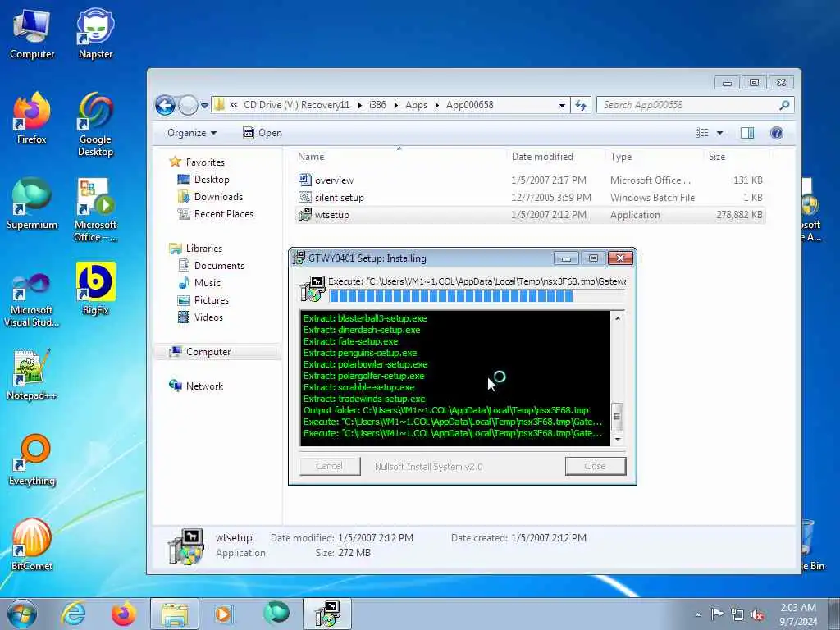Select the overview Word document icon
The width and height of the screenshot is (840, 630).
click(305, 180)
